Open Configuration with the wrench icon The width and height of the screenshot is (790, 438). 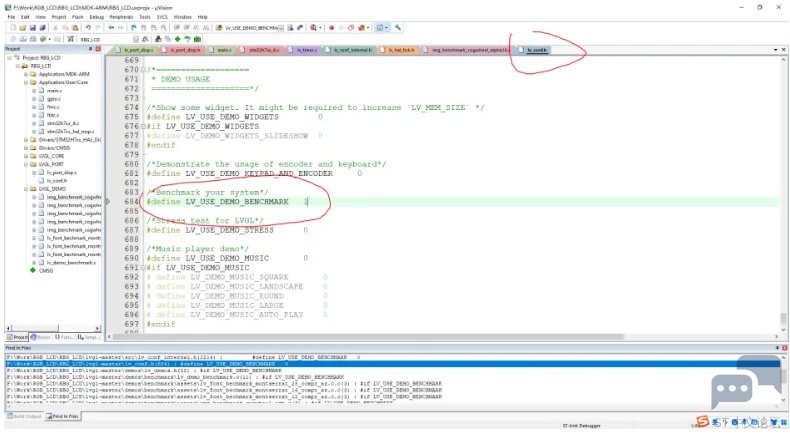[x=398, y=28]
